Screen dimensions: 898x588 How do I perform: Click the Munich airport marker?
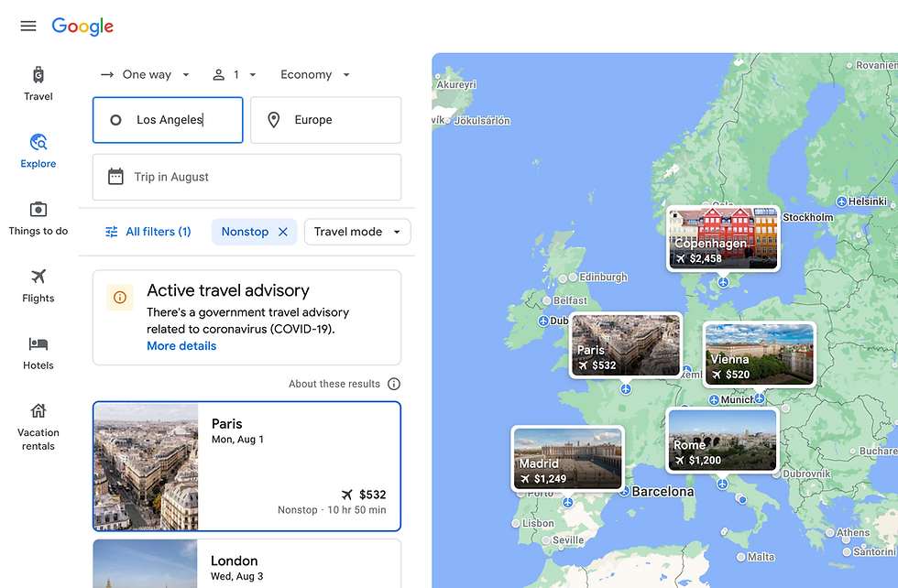(714, 399)
